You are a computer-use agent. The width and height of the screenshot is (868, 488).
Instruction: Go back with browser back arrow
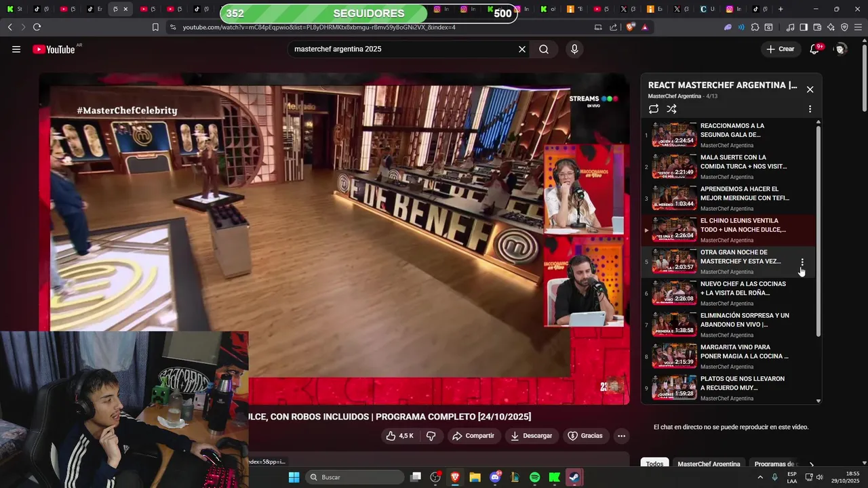9,27
